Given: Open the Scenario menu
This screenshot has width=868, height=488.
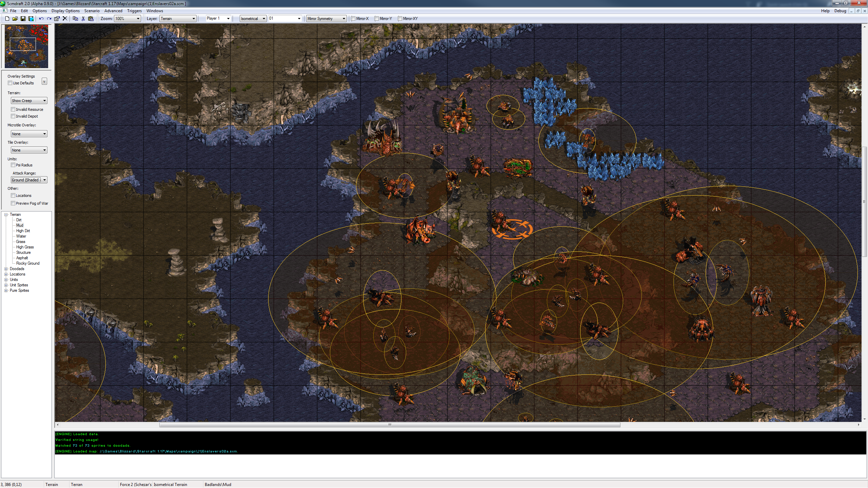Looking at the screenshot, I should click(92, 11).
